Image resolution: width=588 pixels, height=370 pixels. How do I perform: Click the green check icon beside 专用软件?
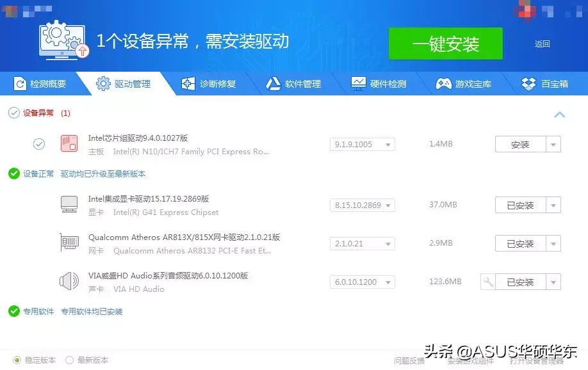pos(14,311)
